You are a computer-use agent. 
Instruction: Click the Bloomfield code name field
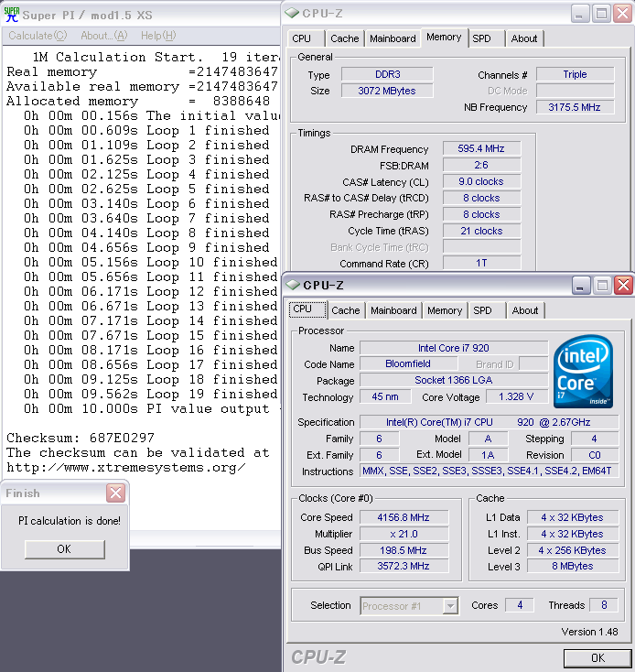pos(408,363)
